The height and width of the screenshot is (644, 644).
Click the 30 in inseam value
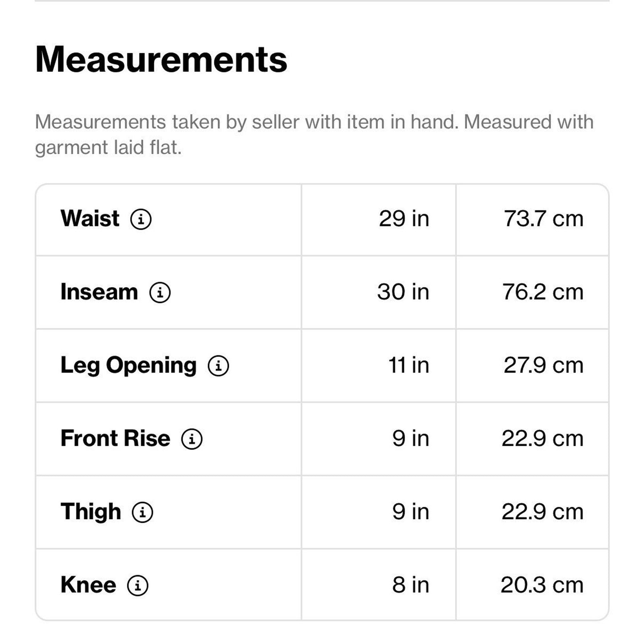click(x=403, y=292)
